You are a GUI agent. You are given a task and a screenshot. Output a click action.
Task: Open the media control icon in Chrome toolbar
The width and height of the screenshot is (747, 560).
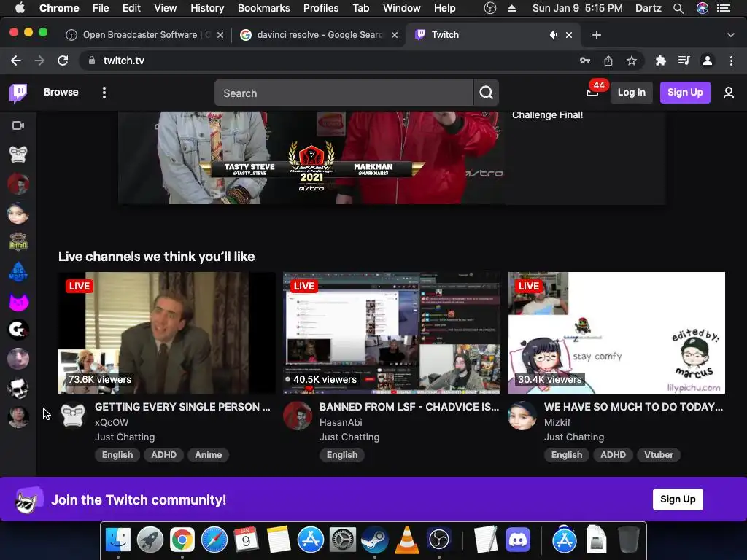pyautogui.click(x=684, y=61)
